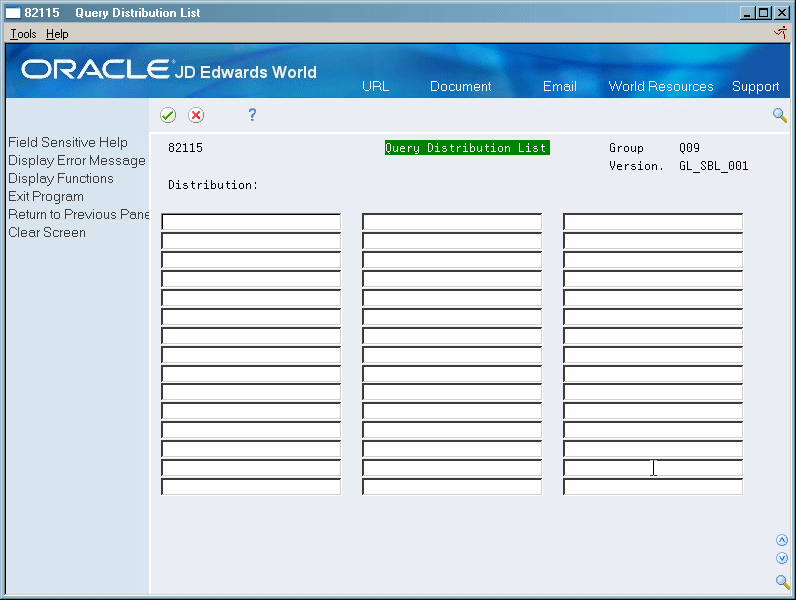Maximize the Query Distribution List window
The height and width of the screenshot is (600, 796).
click(x=763, y=13)
